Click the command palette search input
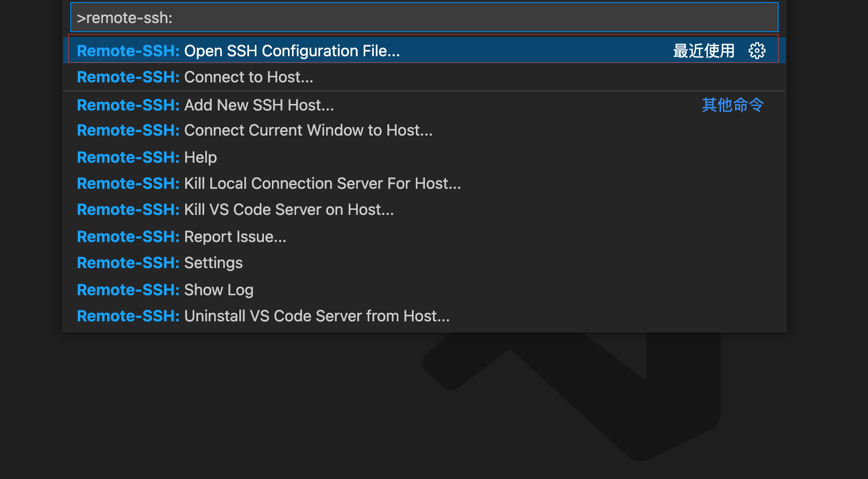The image size is (868, 479). (x=424, y=18)
